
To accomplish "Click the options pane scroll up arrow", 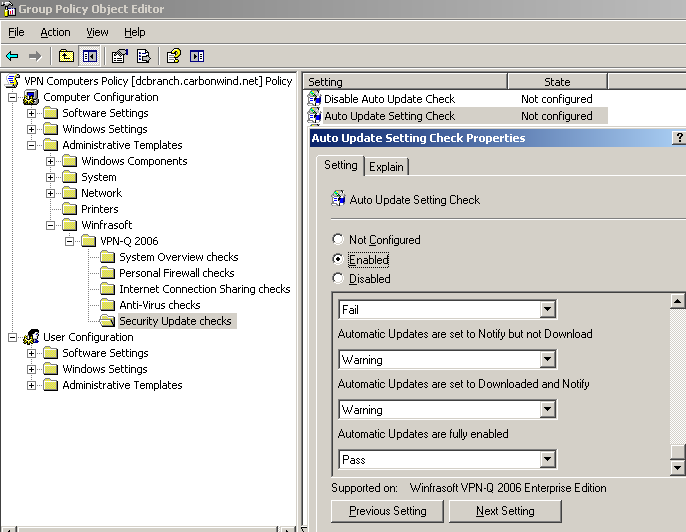I will click(x=677, y=301).
